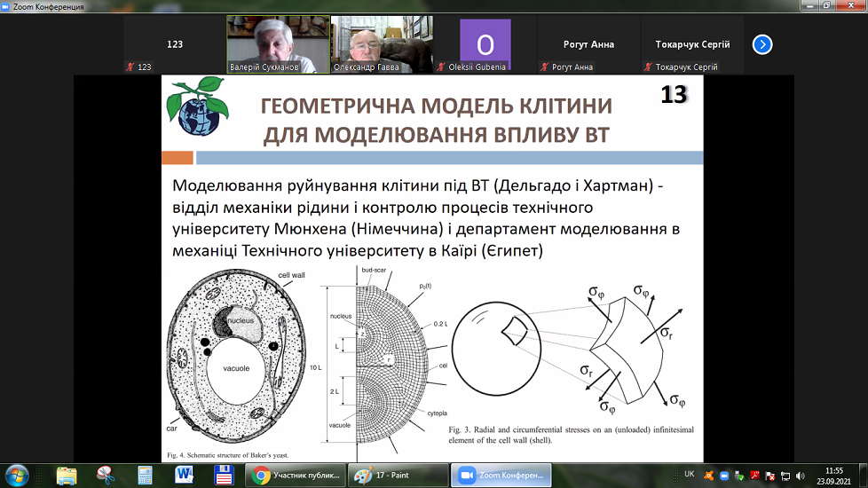Image resolution: width=868 pixels, height=488 pixels.
Task: Select the participant tile named 123
Action: [175, 44]
